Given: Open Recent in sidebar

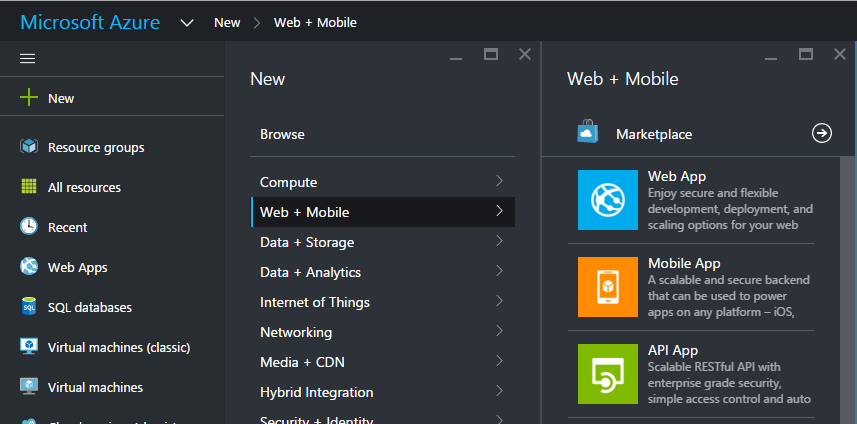Looking at the screenshot, I should (x=68, y=227).
